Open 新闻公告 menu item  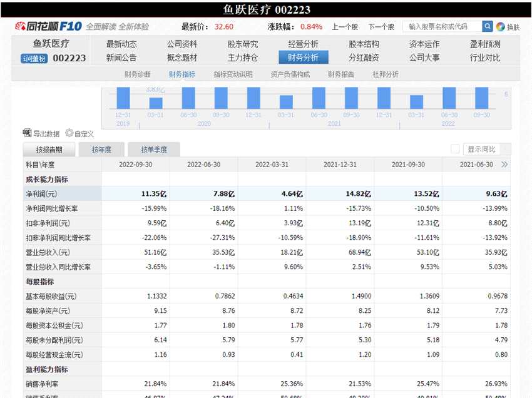(121, 58)
